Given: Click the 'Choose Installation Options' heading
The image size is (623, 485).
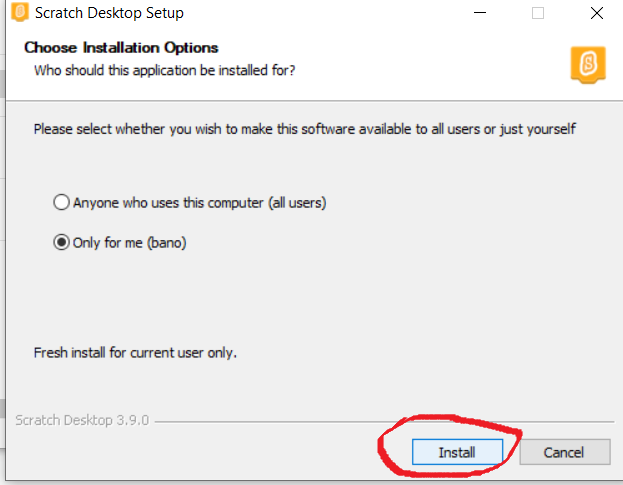Looking at the screenshot, I should click(121, 48).
